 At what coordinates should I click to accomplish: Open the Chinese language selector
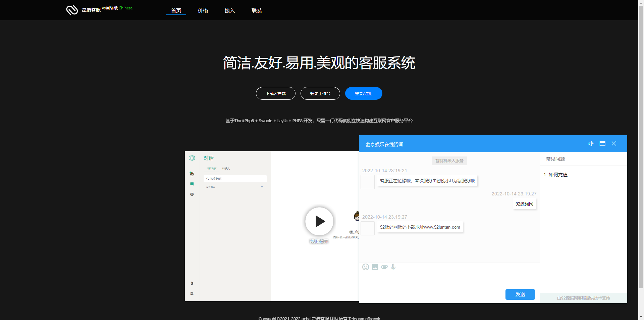click(x=125, y=8)
